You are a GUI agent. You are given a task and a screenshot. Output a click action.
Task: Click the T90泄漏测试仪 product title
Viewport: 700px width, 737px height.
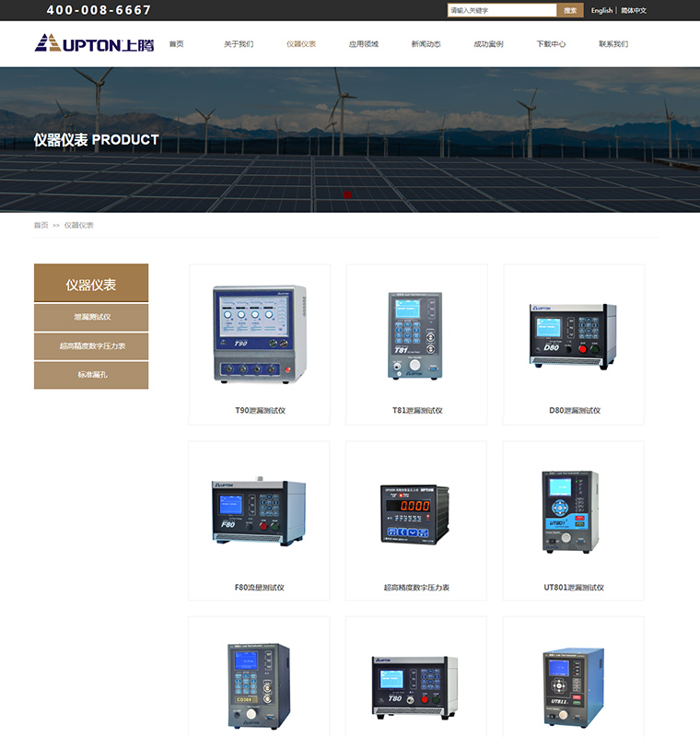tap(261, 410)
